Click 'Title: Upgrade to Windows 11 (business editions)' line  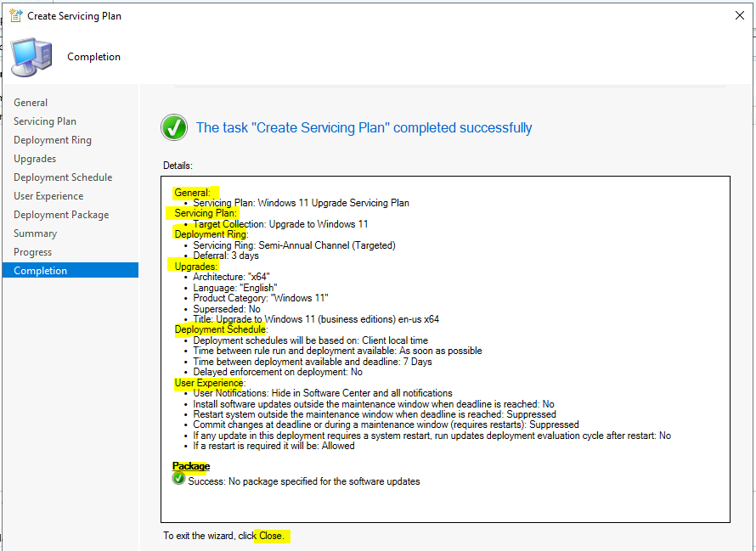316,319
